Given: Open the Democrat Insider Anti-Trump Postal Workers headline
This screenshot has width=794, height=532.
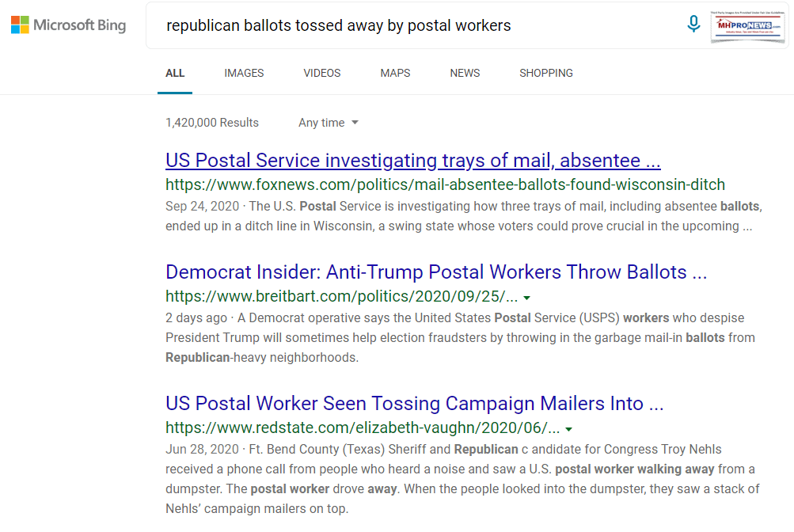Looking at the screenshot, I should tap(436, 272).
